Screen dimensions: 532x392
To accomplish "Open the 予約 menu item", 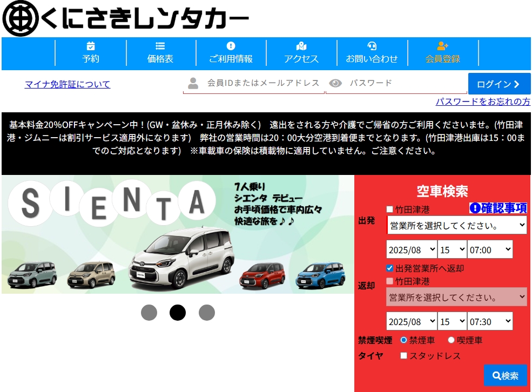I will (91, 53).
